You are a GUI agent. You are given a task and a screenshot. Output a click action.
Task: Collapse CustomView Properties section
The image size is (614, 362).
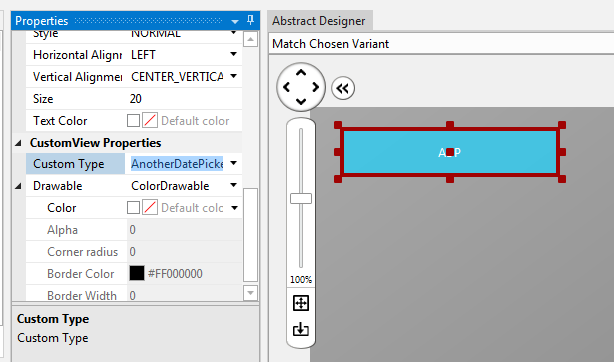(18, 143)
